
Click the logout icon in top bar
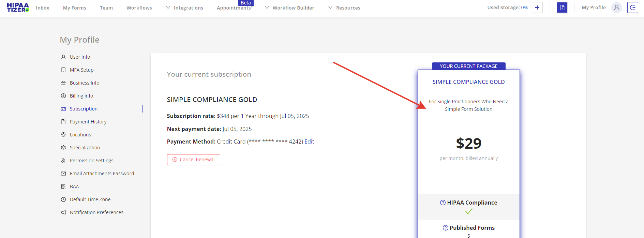[x=632, y=8]
